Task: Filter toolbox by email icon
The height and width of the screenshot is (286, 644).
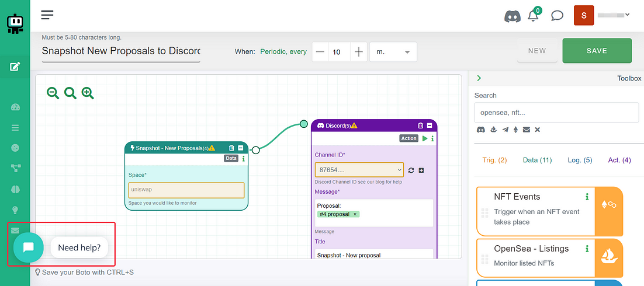Action: 526,130
